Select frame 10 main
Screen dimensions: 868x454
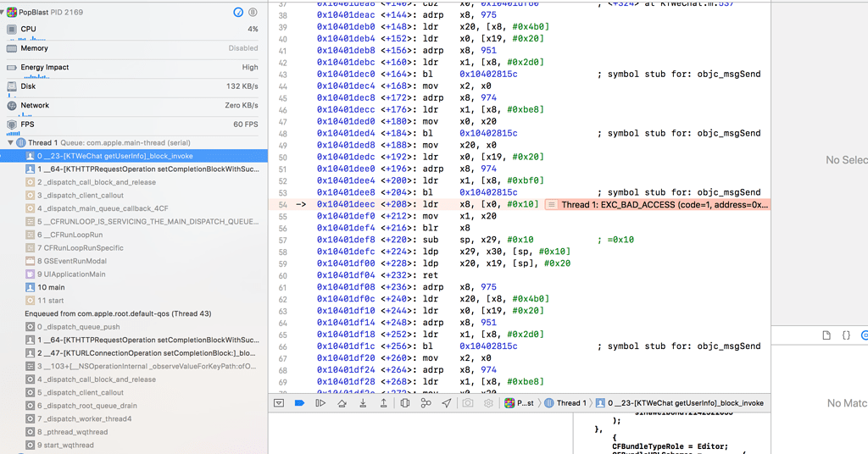[133, 287]
